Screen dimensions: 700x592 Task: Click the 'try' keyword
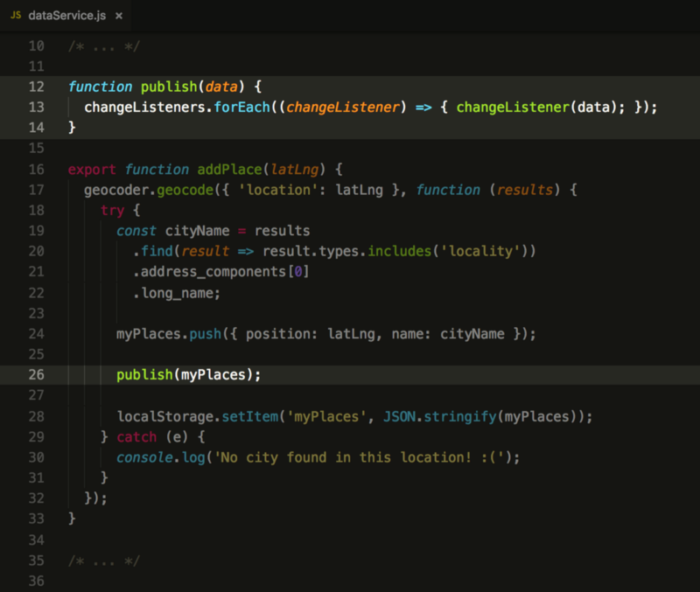pos(112,211)
